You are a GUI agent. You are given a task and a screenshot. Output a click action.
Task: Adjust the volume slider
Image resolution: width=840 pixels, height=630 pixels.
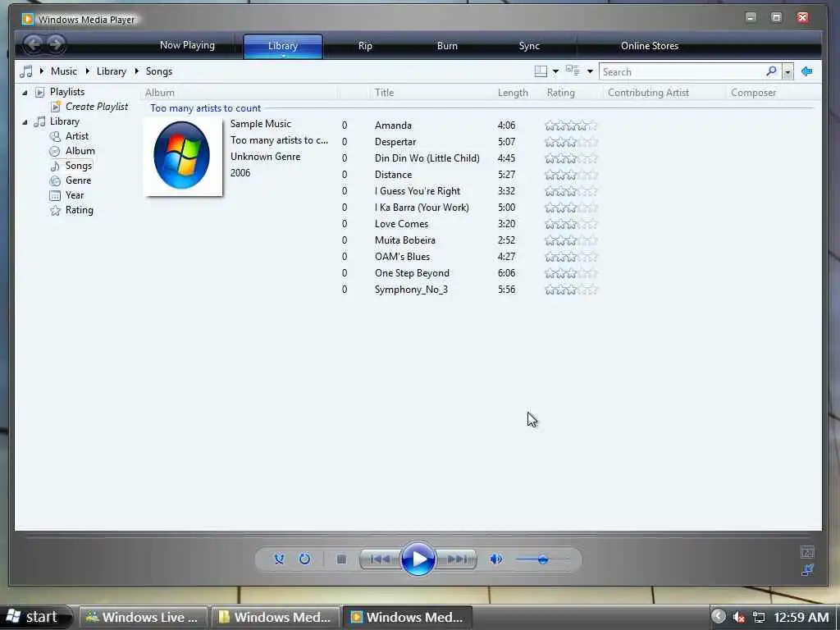pos(543,559)
